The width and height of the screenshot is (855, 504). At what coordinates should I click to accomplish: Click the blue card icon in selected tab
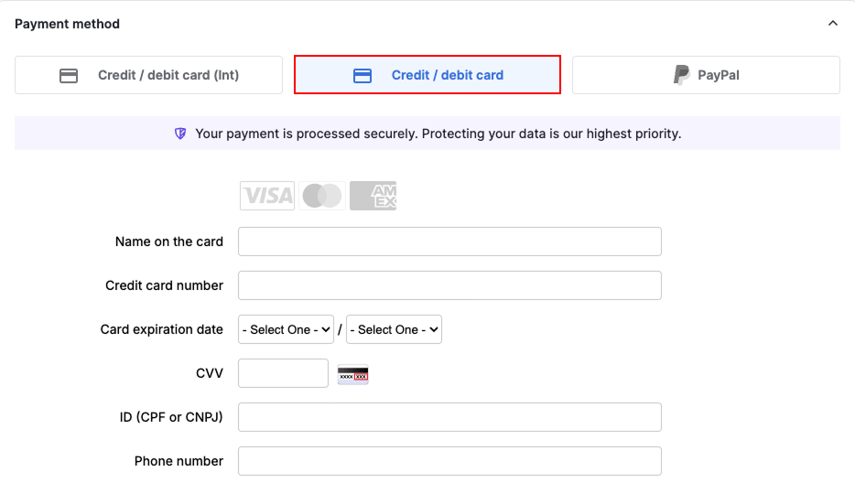point(363,75)
